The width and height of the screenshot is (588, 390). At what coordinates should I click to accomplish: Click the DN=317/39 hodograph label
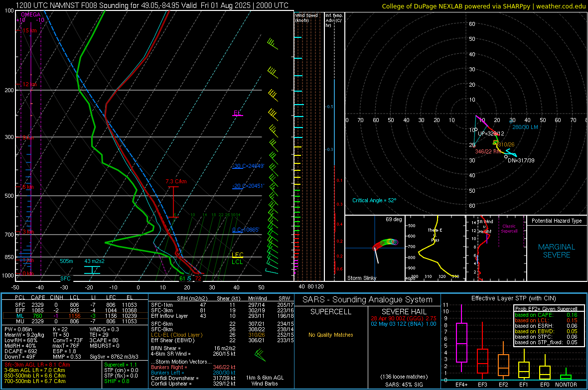pyautogui.click(x=521, y=160)
